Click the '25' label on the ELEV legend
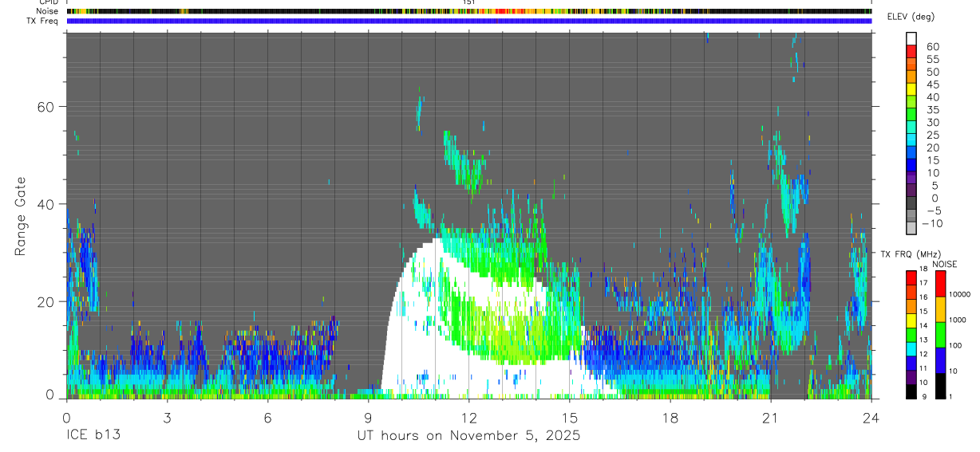Viewport: 980px width, 452px height. pyautogui.click(x=932, y=135)
